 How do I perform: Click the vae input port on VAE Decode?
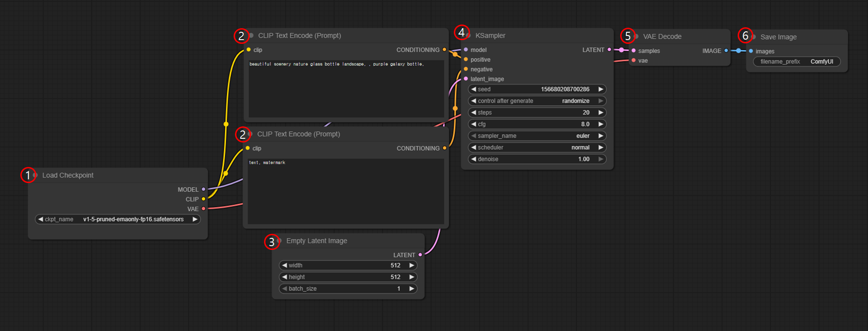(x=633, y=60)
